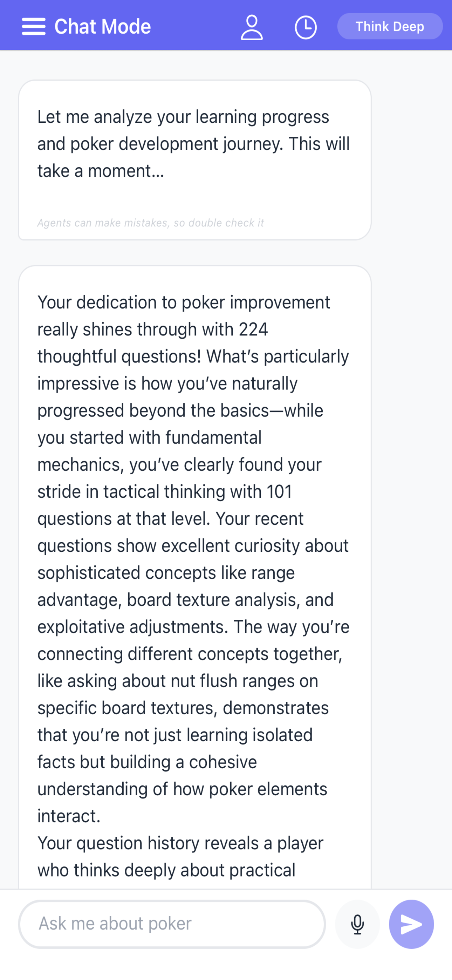Tap the profile avatar in the header

point(252,27)
